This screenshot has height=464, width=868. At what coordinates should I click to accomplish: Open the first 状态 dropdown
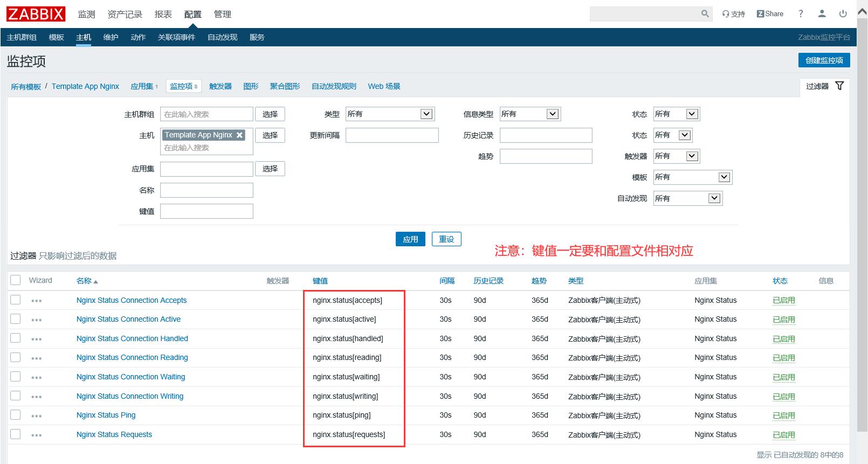click(x=676, y=114)
